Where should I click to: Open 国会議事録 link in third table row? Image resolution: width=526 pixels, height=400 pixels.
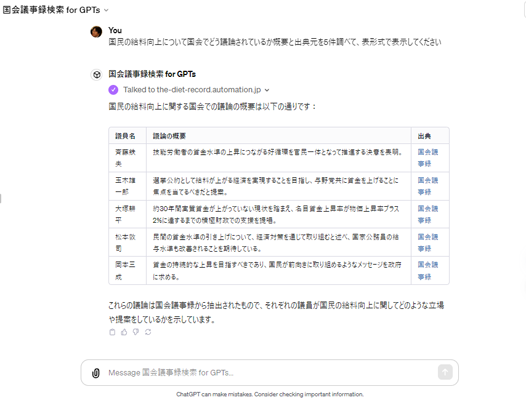(x=428, y=214)
